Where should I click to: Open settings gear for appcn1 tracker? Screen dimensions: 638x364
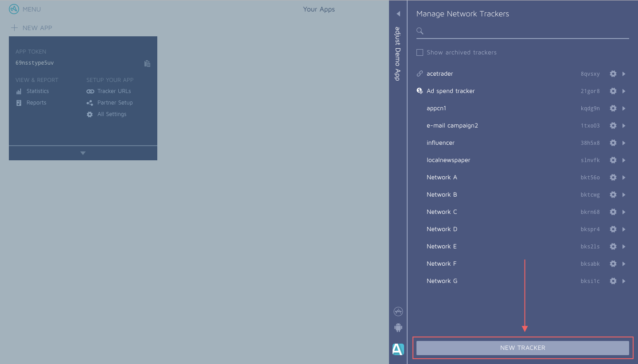coord(613,108)
